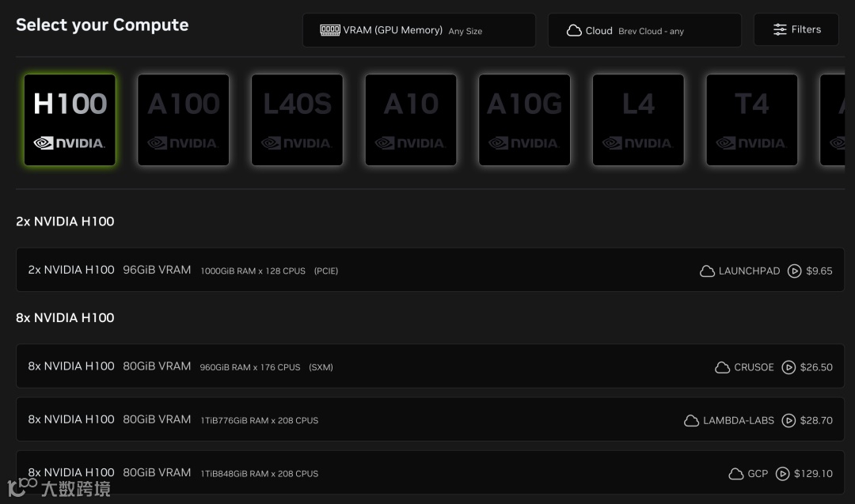Click '1000GiB RAM x 128 CPUS' text

coord(253,271)
